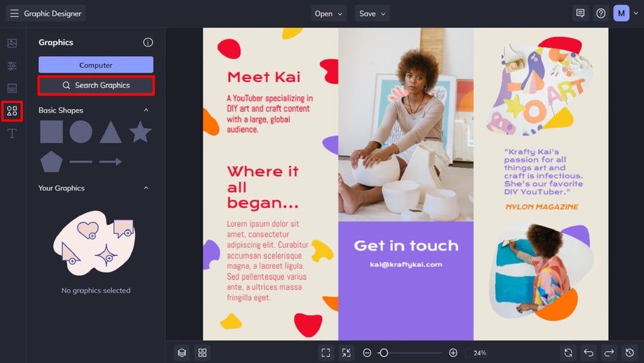
Task: Select the painter photo at bottom right
Action: pos(541,272)
